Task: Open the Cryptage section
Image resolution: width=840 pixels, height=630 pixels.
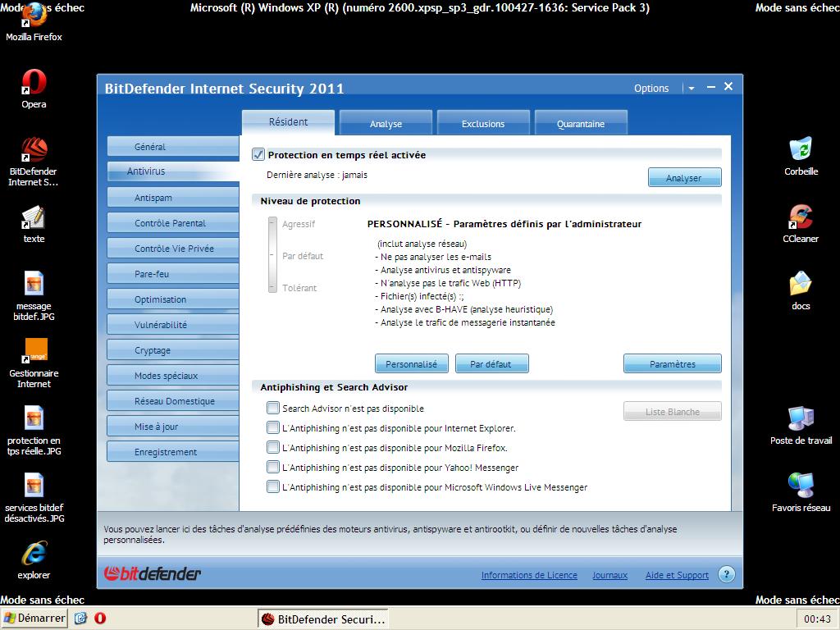Action: (173, 350)
